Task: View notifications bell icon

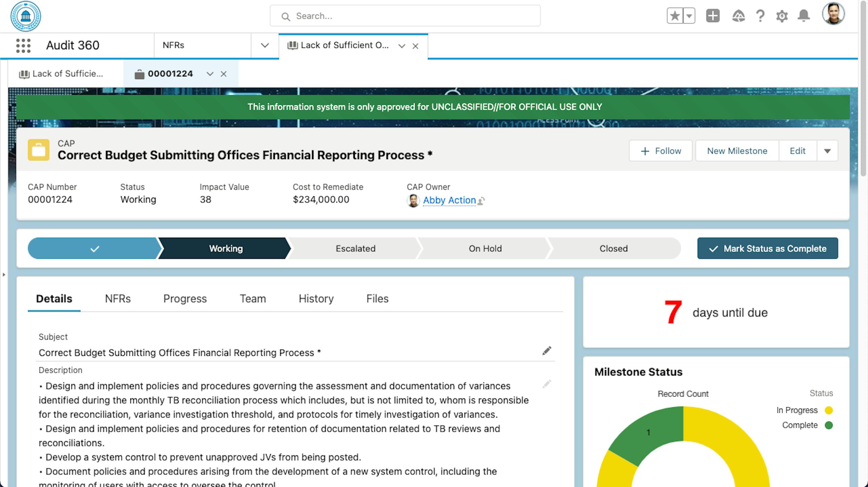Action: [x=804, y=16]
